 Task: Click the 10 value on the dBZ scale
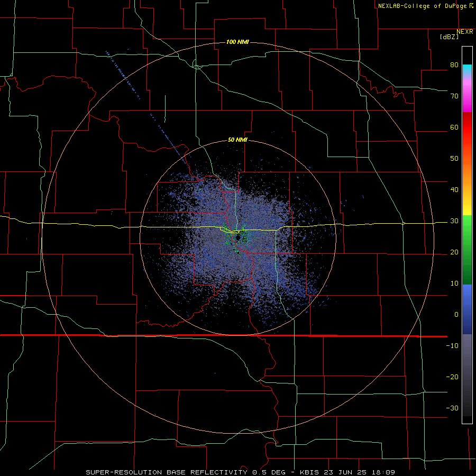[454, 283]
